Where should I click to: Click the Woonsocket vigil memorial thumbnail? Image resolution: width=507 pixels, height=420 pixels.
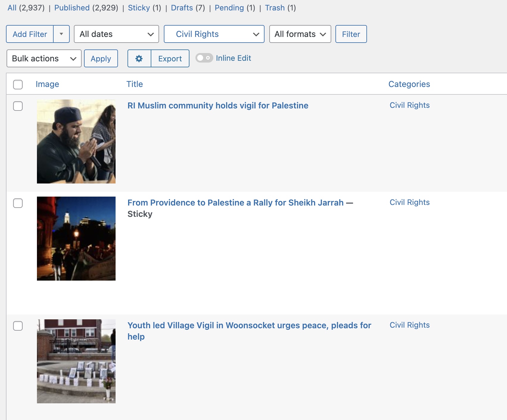click(x=76, y=361)
